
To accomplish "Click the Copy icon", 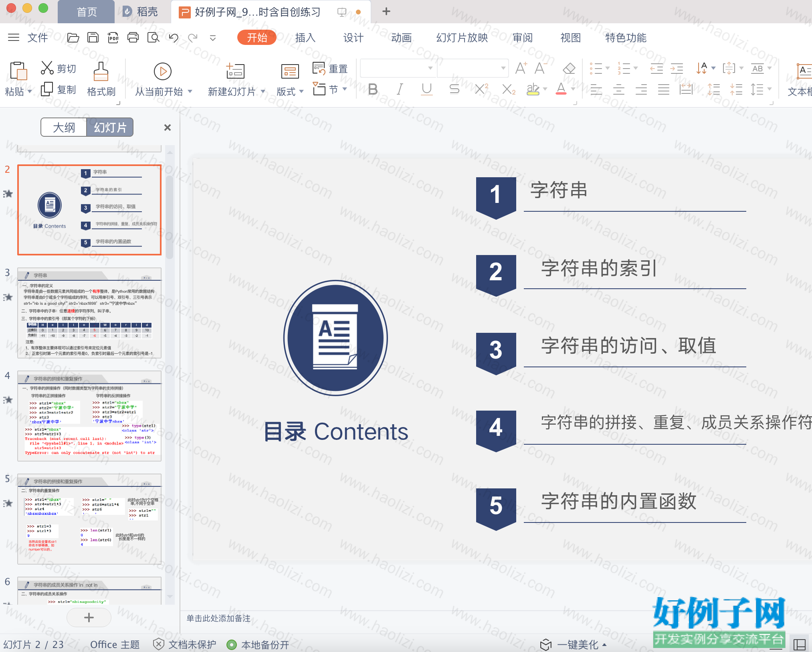I will click(47, 89).
